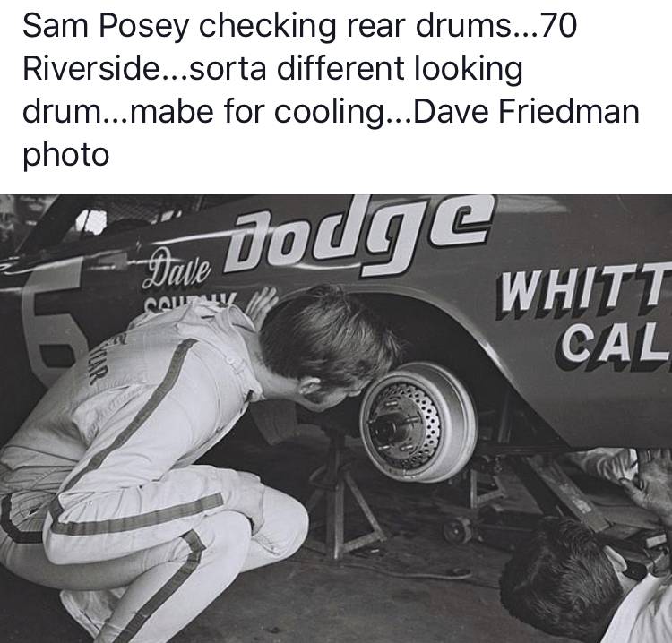
Task: Click the word "cooling" in the caption
Action: 330,113
